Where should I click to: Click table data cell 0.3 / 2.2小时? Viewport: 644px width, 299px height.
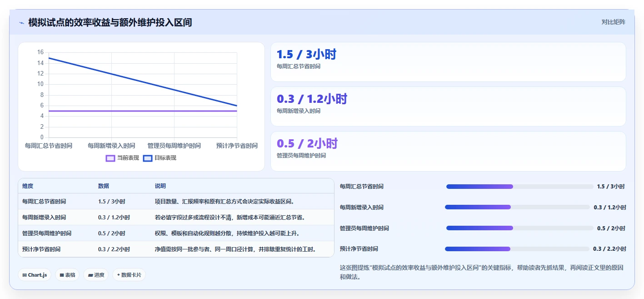coord(114,249)
